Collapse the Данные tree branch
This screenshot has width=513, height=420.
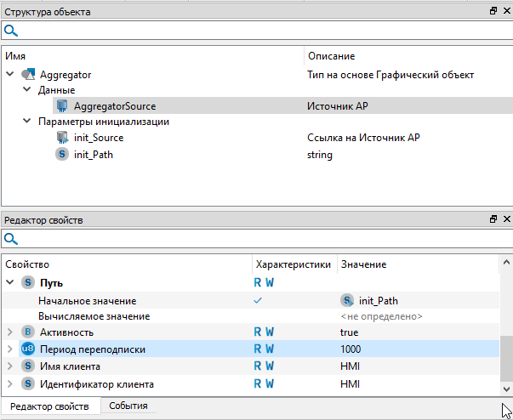(27, 90)
